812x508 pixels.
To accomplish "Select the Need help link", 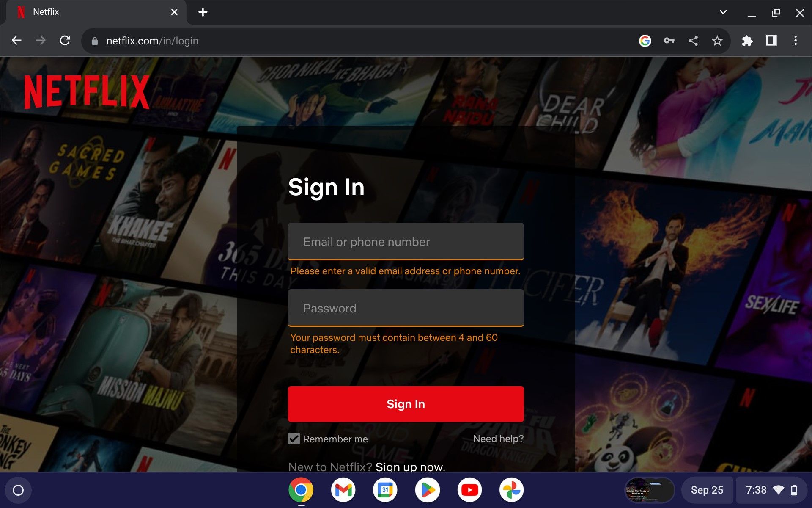I will click(497, 439).
